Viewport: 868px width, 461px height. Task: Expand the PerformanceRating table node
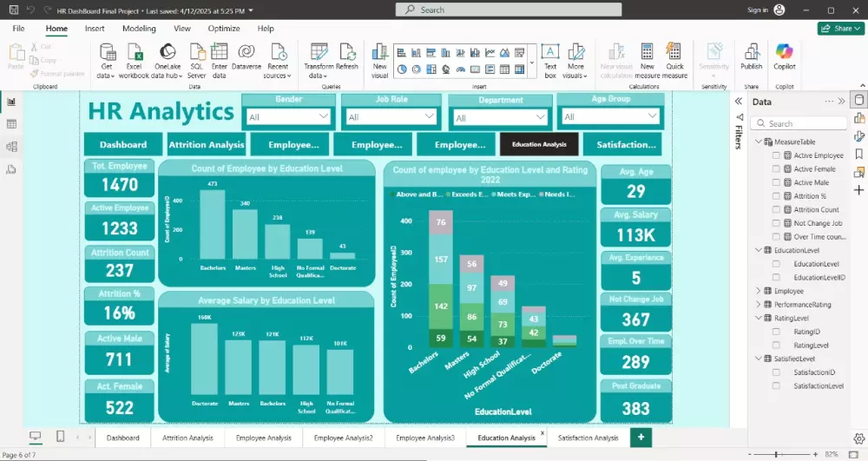point(759,305)
